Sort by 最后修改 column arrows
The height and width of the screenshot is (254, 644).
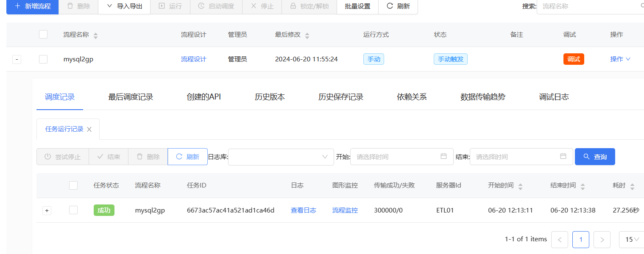(307, 36)
